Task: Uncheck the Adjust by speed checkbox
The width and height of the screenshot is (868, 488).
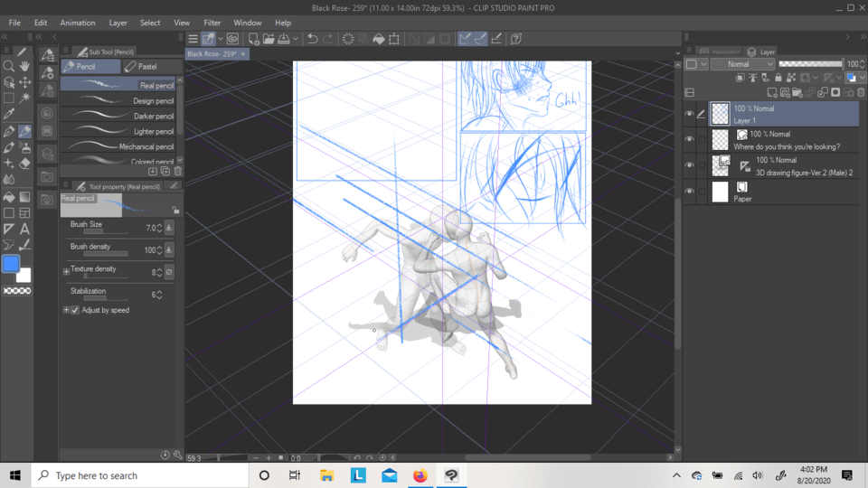Action: click(75, 310)
